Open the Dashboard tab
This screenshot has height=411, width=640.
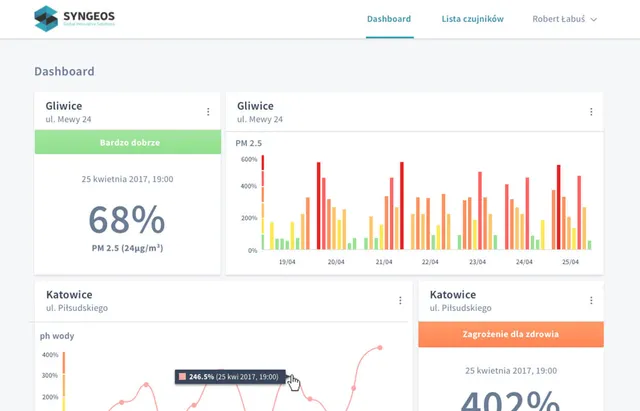pos(389,19)
